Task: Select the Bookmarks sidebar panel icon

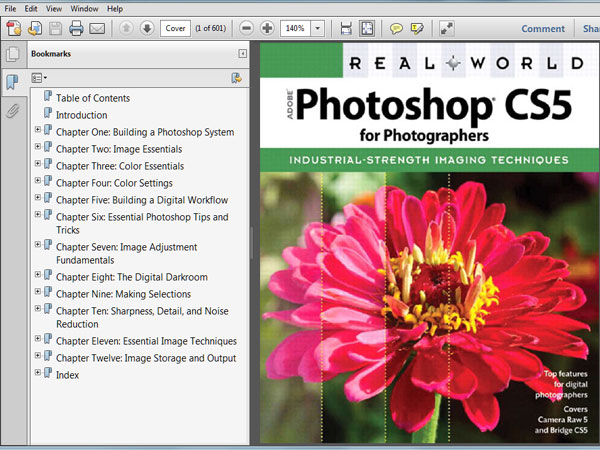Action: coord(12,82)
